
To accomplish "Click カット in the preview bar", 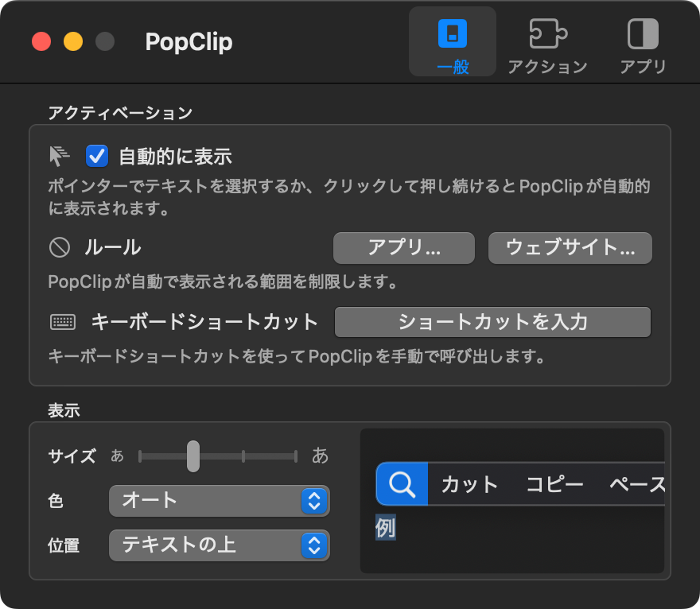I will pos(469,484).
